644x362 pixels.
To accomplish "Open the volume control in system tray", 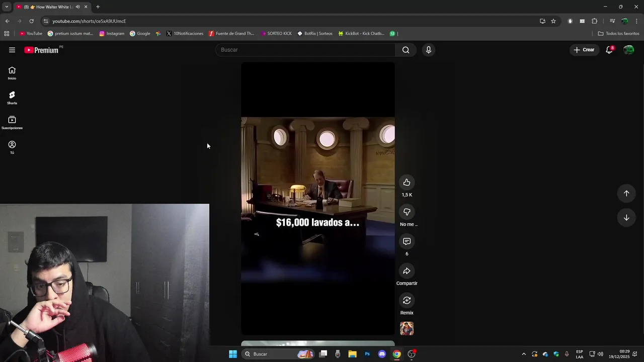I will [600, 354].
